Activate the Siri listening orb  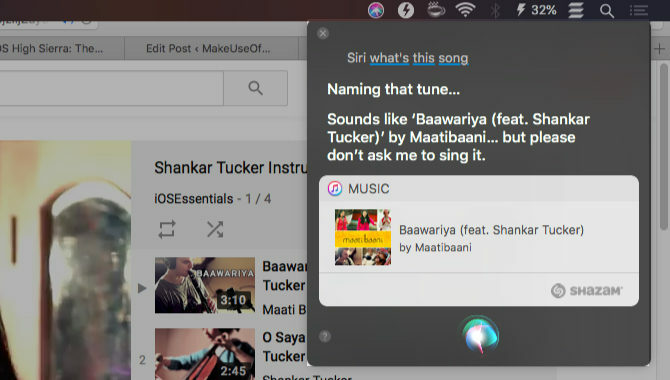pos(481,335)
